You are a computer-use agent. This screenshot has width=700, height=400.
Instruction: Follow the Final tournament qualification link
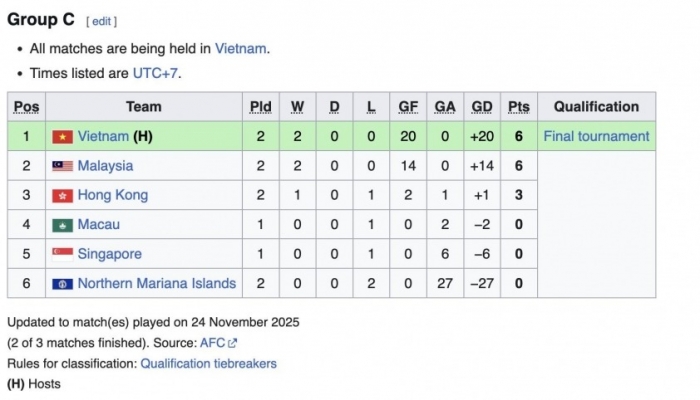pos(596,136)
